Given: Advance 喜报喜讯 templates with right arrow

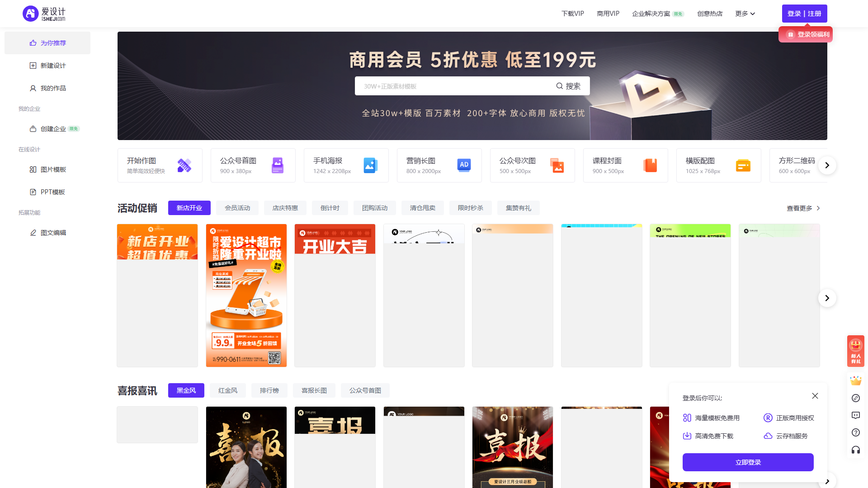Looking at the screenshot, I should point(827,481).
